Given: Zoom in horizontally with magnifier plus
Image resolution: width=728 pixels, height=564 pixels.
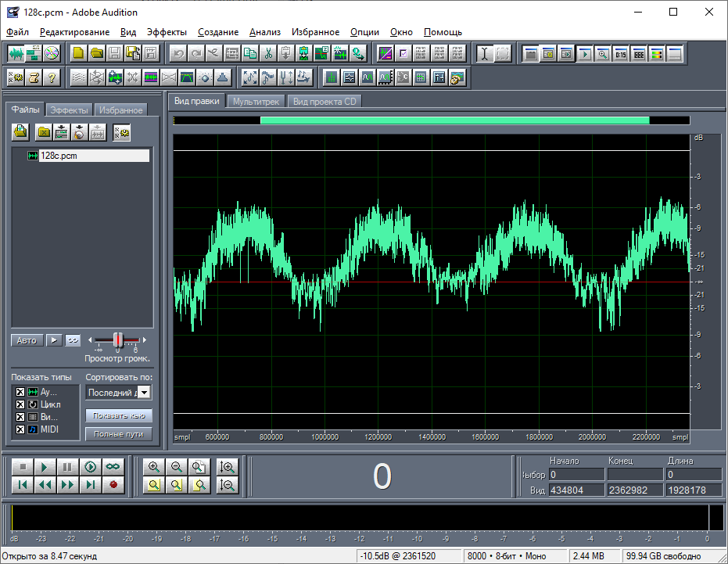Looking at the screenshot, I should pos(154,467).
